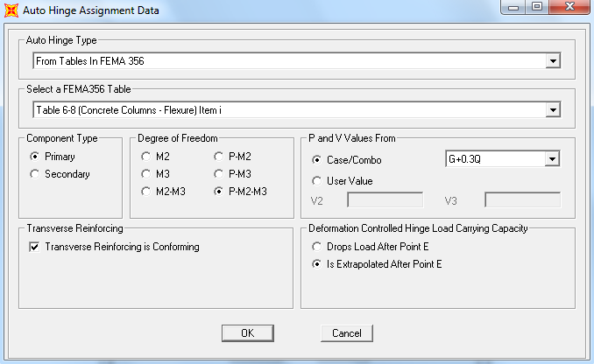
Task: Open the Auto Hinge Type dropdown
Action: click(553, 61)
